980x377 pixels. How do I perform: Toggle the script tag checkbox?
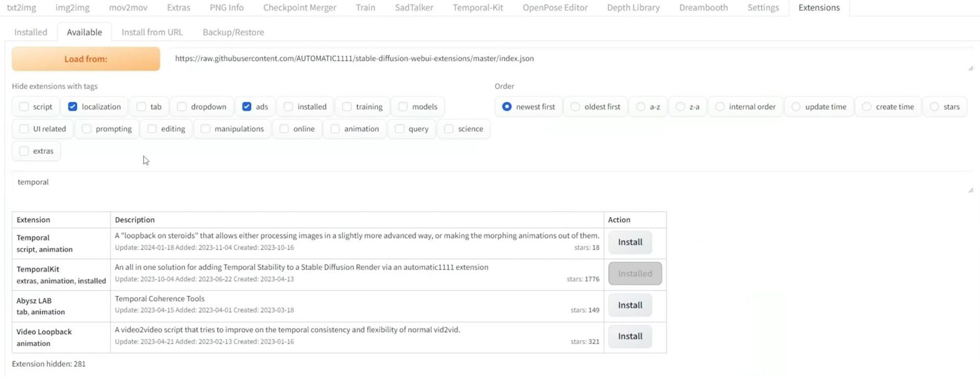[24, 107]
